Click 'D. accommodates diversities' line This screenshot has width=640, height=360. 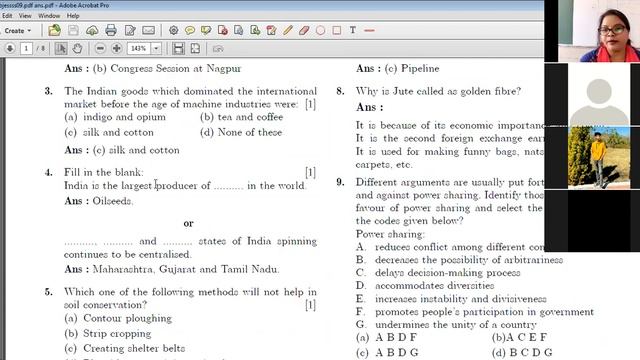coord(425,286)
